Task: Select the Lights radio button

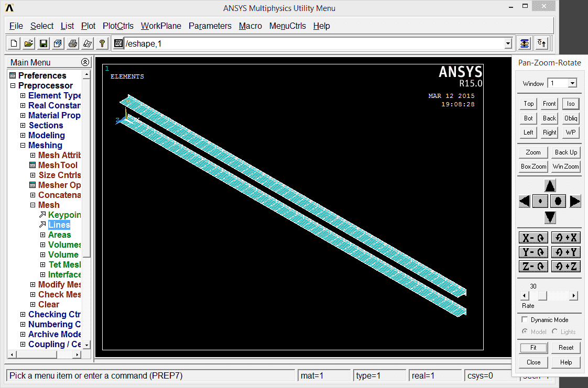Action: tap(554, 331)
